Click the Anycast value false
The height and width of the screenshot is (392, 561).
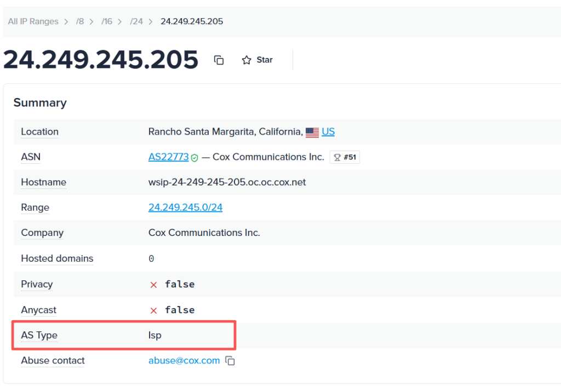click(x=180, y=310)
